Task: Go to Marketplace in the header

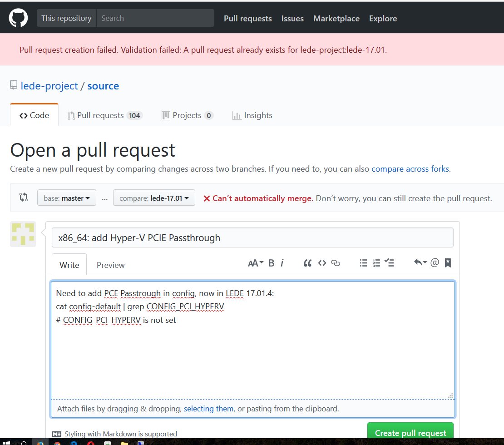Action: coord(336,19)
